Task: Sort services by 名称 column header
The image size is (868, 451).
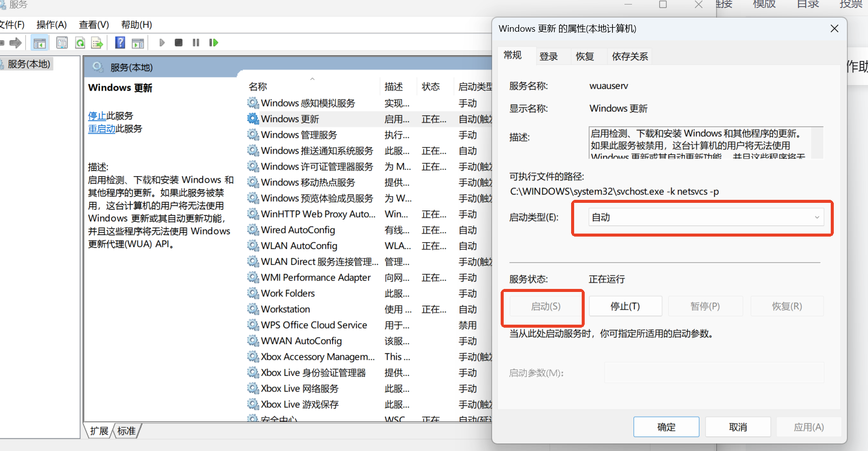Action: [312, 87]
